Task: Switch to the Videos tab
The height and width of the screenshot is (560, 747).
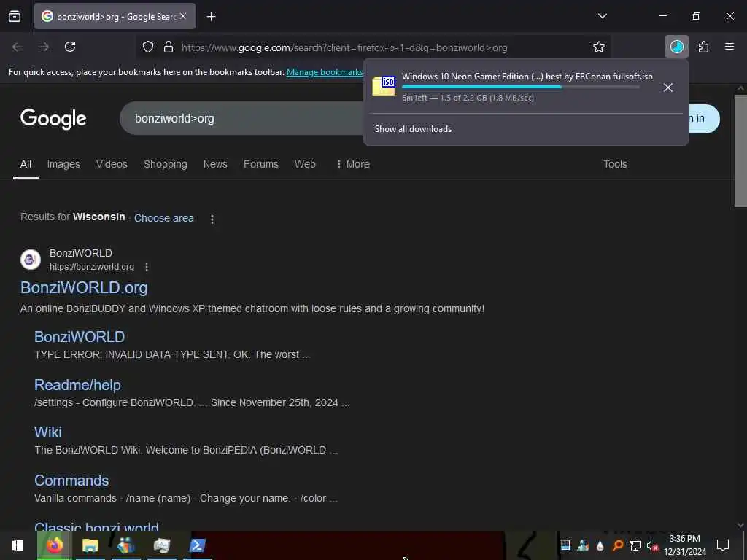Action: (112, 164)
